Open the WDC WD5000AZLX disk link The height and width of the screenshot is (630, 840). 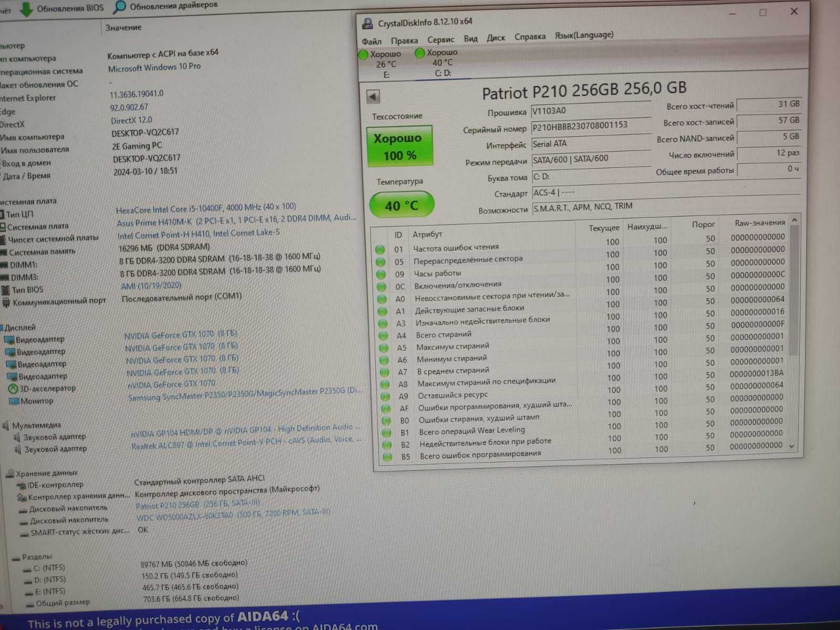233,514
